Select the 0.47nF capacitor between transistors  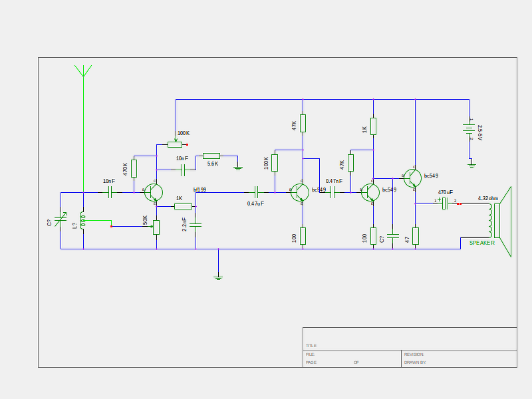point(332,192)
